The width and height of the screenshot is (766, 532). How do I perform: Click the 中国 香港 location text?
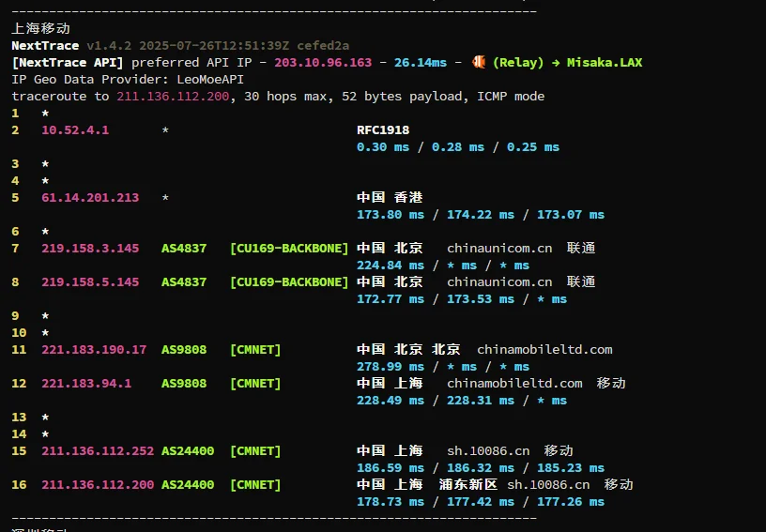390,197
